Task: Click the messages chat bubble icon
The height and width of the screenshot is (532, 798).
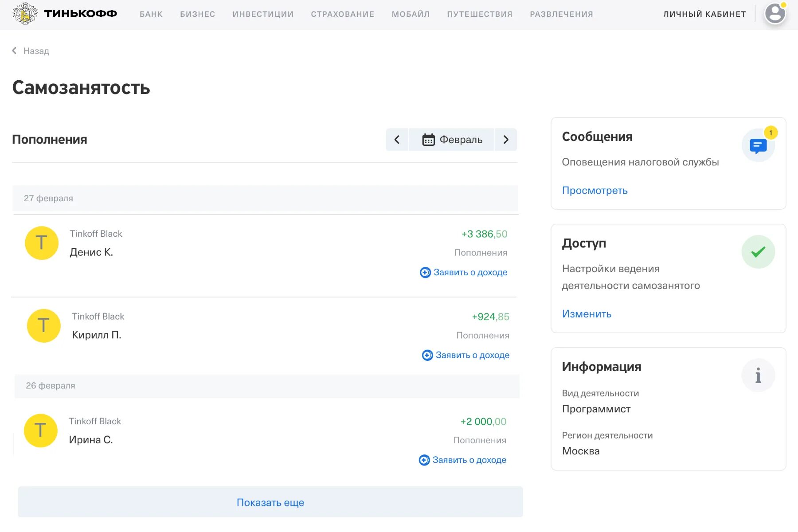Action: point(758,145)
